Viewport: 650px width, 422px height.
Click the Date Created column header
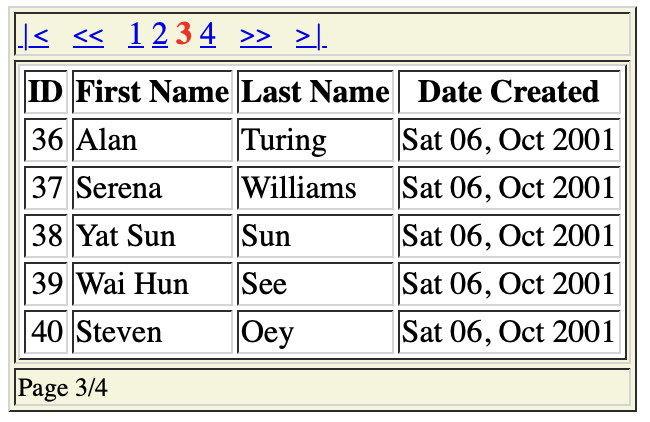tap(509, 91)
